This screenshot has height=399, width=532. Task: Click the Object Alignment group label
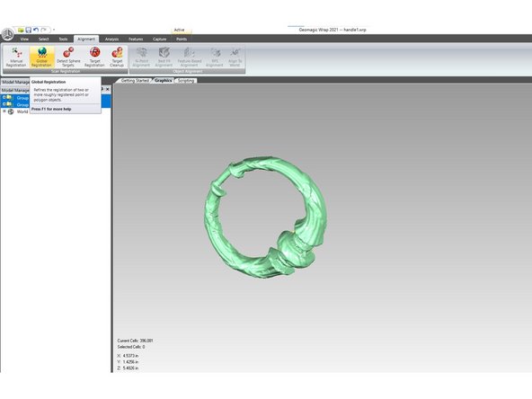pos(188,71)
